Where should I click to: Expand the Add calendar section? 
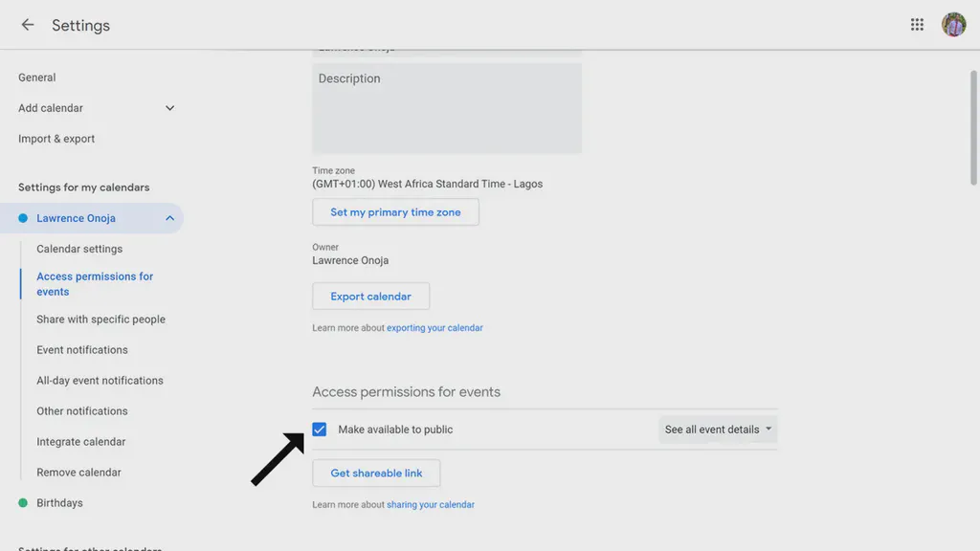point(169,108)
